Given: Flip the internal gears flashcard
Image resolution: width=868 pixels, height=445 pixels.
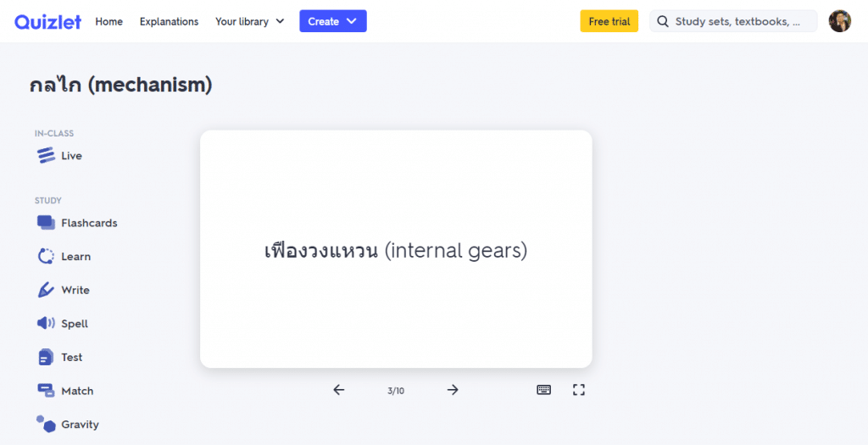Looking at the screenshot, I should (x=397, y=249).
